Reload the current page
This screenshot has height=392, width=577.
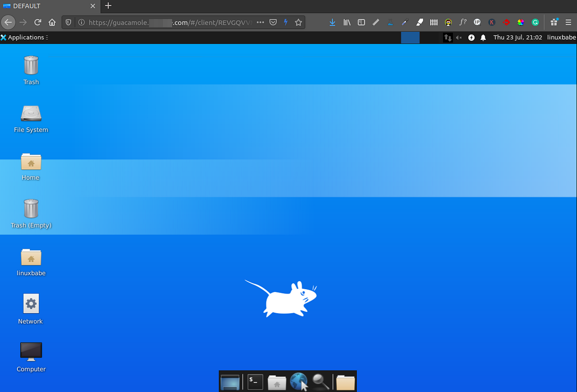(x=38, y=22)
